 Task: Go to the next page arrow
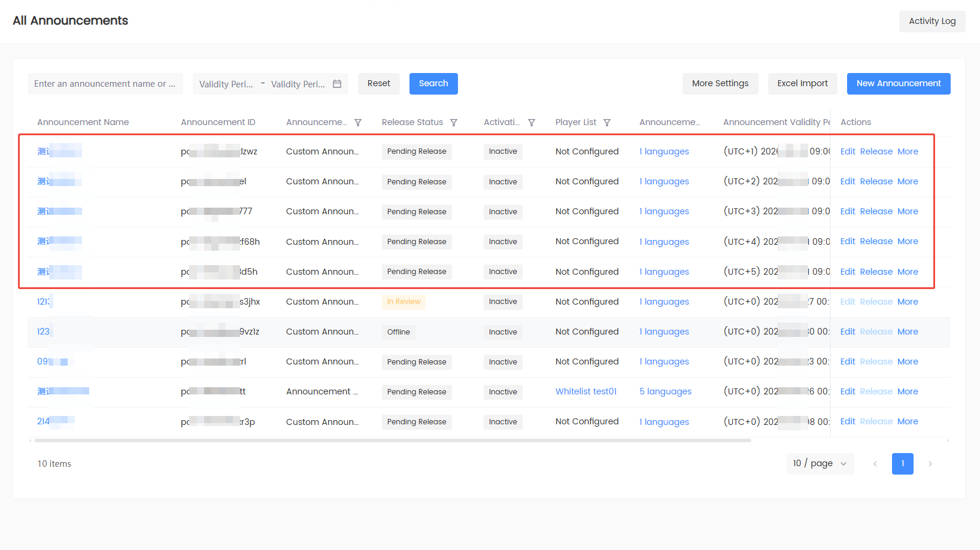click(930, 464)
